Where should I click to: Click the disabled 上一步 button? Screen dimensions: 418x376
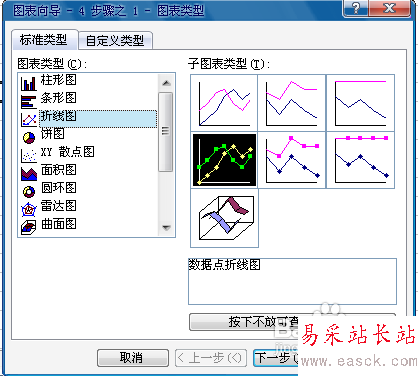pyautogui.click(x=211, y=358)
